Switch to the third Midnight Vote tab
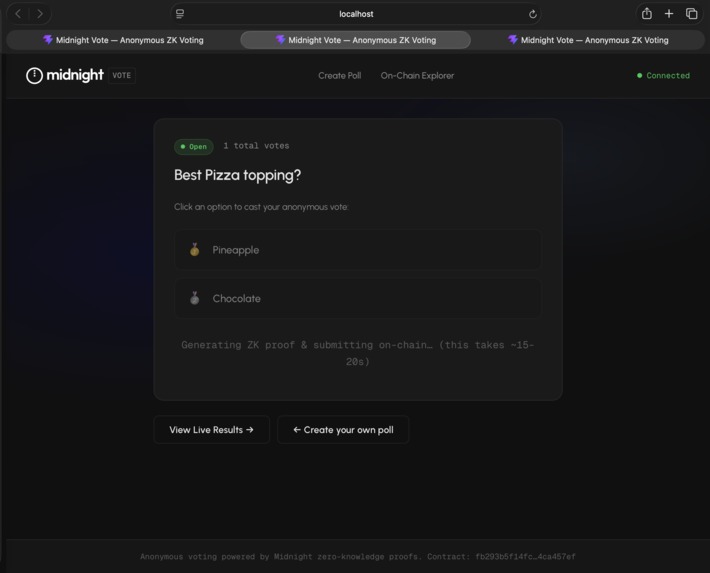The width and height of the screenshot is (710, 573). pos(588,40)
